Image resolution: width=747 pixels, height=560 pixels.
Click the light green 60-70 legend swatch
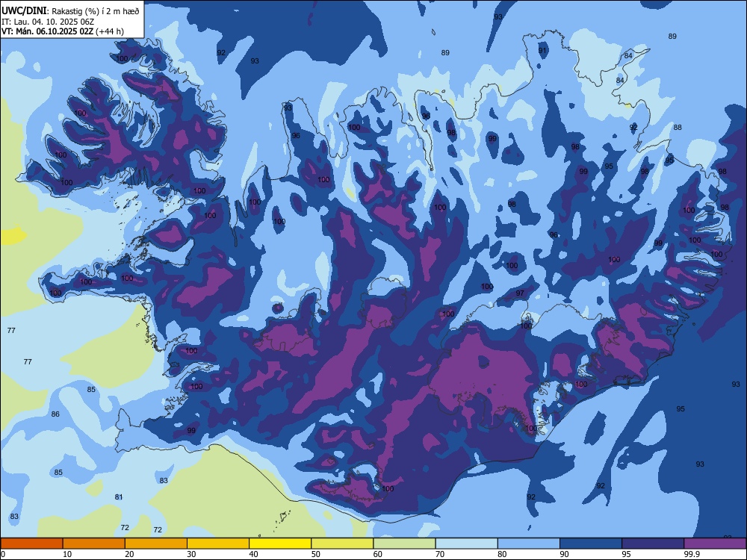[x=404, y=544]
